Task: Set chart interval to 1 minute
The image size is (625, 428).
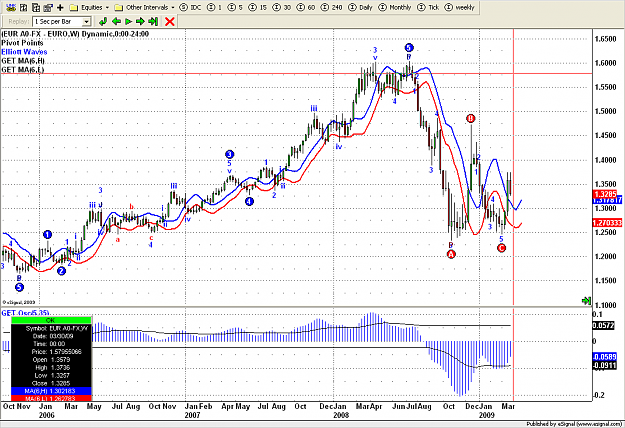Action: click(215, 7)
